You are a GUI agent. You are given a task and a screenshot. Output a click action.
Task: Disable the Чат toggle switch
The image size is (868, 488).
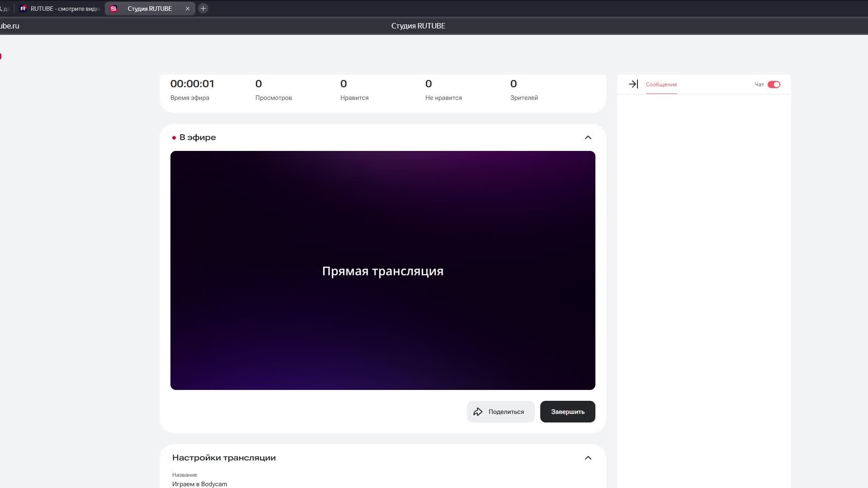(774, 84)
